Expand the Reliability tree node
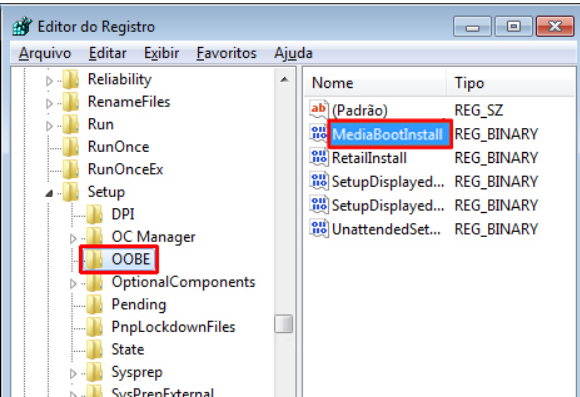580x397 pixels. click(49, 81)
